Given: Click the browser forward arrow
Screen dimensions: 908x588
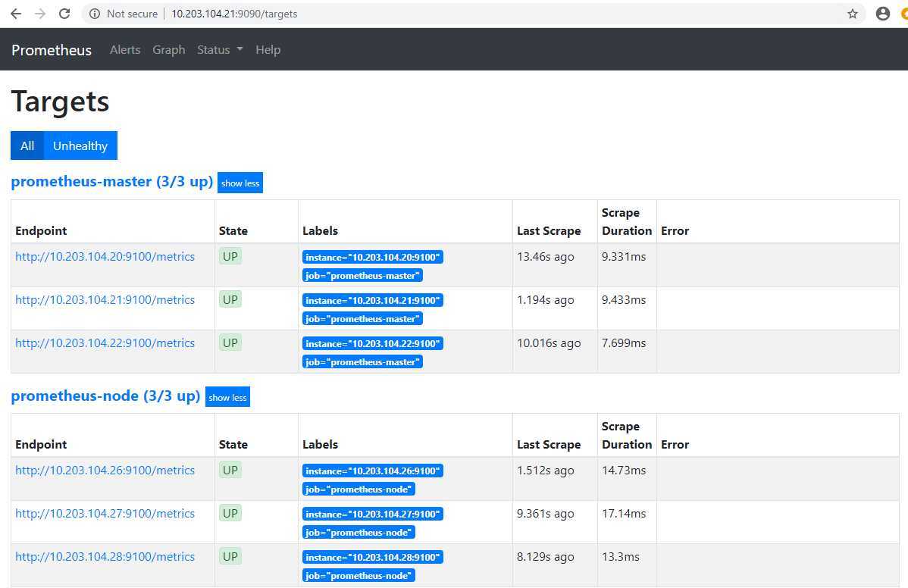Looking at the screenshot, I should (40, 14).
